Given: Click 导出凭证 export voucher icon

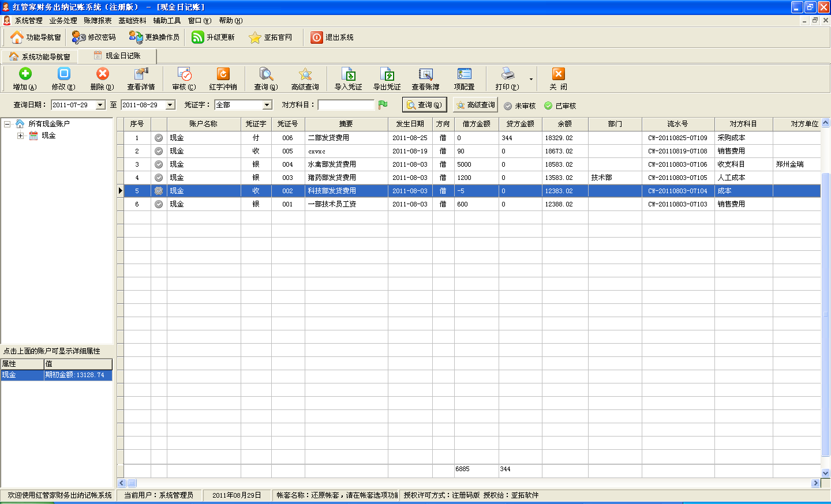Looking at the screenshot, I should tap(387, 74).
